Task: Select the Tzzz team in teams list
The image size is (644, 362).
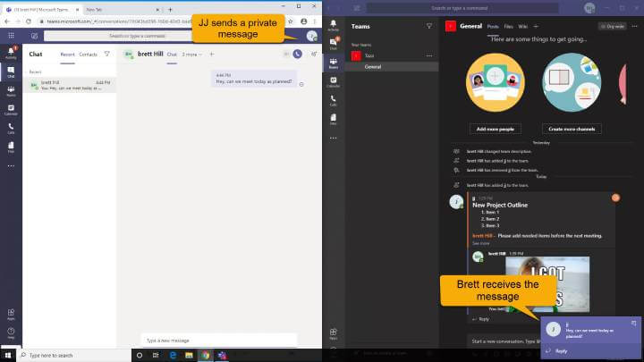Action: coord(392,55)
